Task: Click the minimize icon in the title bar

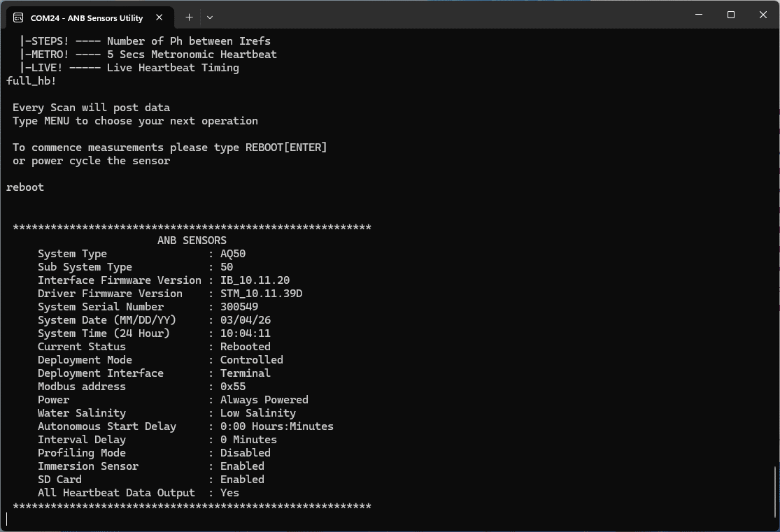Action: 698,14
